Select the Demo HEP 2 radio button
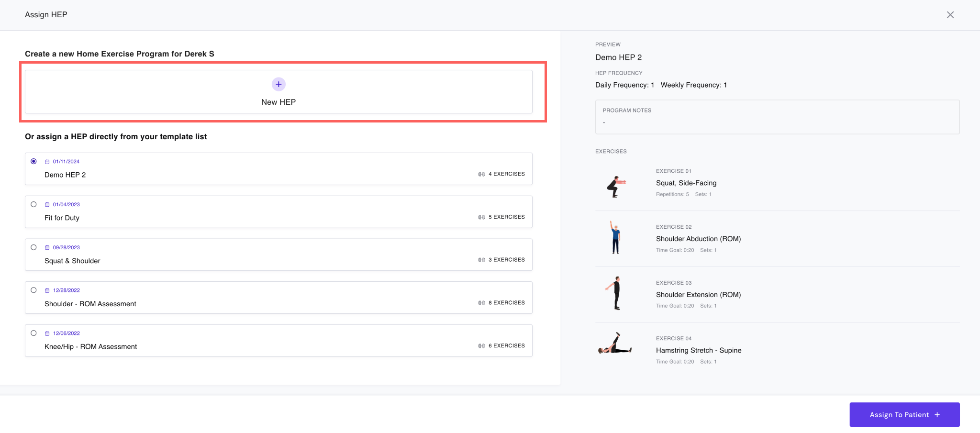Screen dimensions: 980x433 [x=33, y=161]
